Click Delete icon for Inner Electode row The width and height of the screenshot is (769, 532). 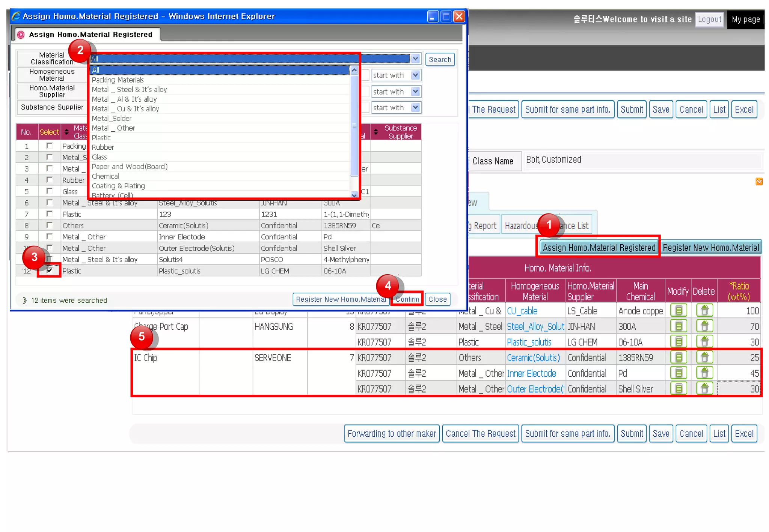704,373
